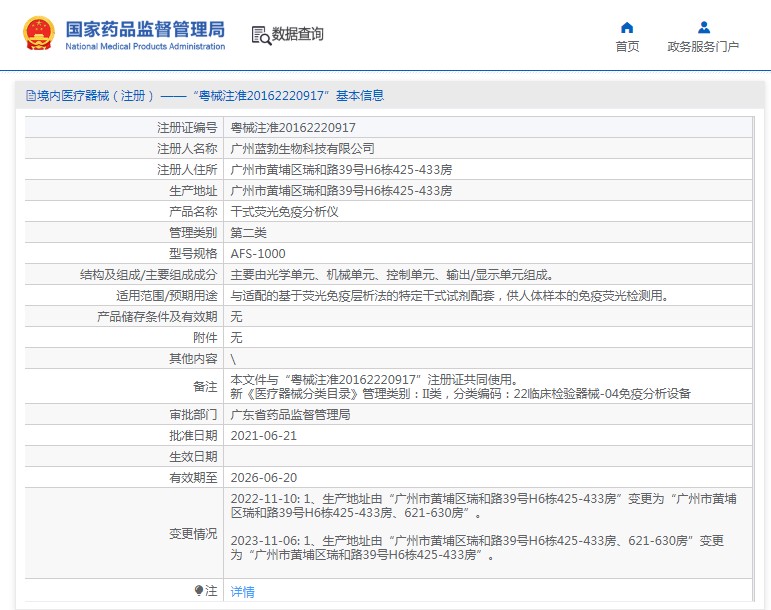Click approval date 2021-06-21

click(x=263, y=435)
